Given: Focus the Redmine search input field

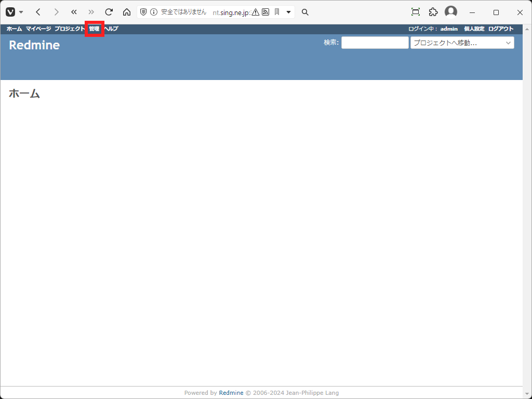Looking at the screenshot, I should click(375, 43).
